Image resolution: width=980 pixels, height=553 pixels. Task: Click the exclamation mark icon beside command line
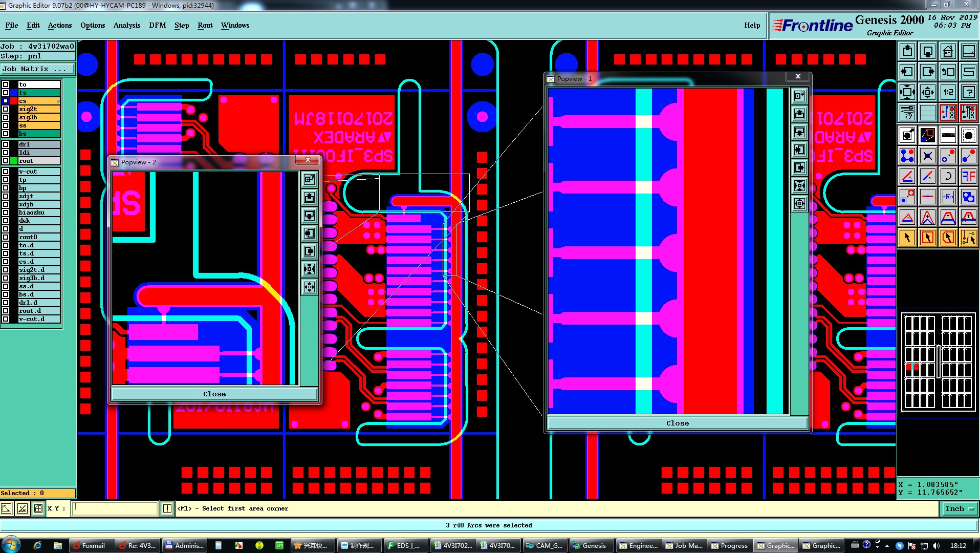point(167,508)
